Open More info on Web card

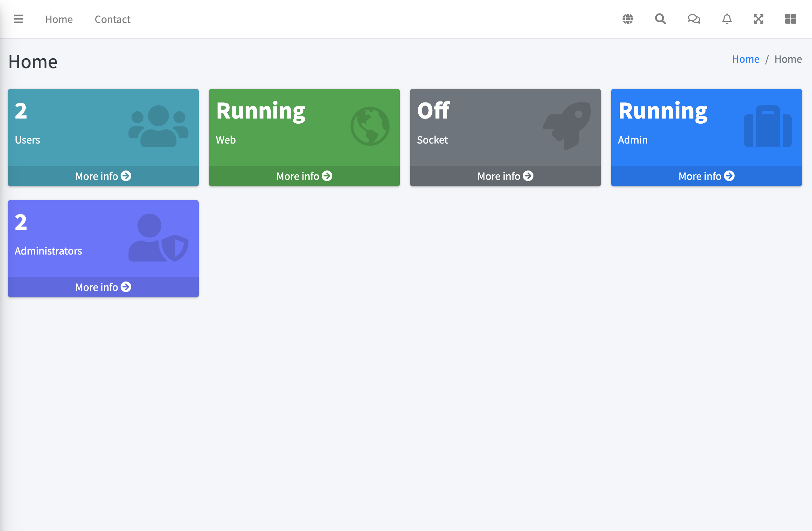pyautogui.click(x=304, y=176)
